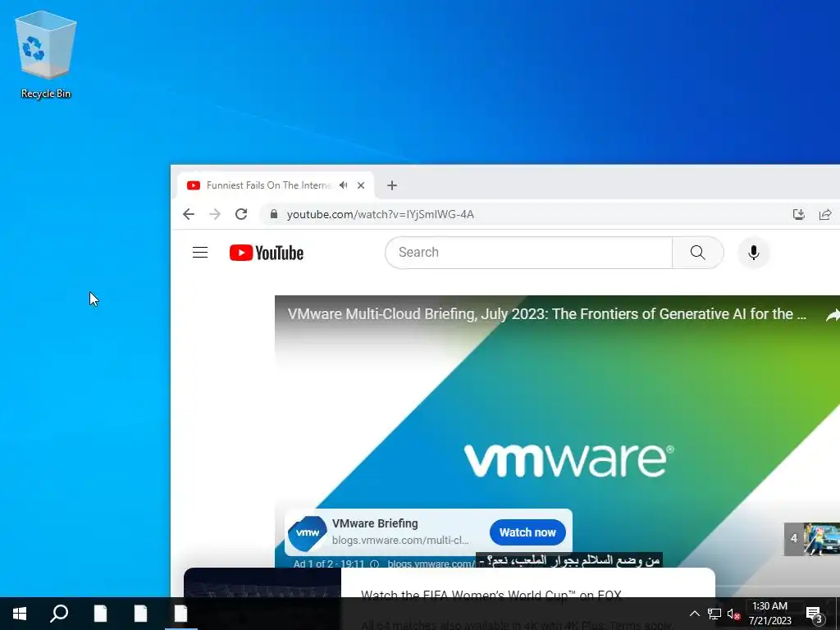
Task: Click the YouTube search magnifier button
Action: (697, 253)
